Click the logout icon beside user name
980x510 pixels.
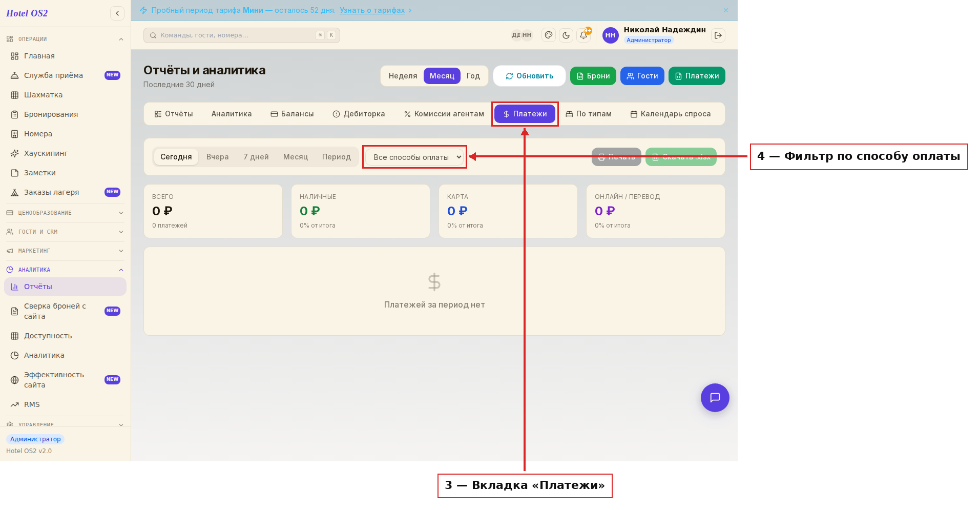tap(718, 35)
